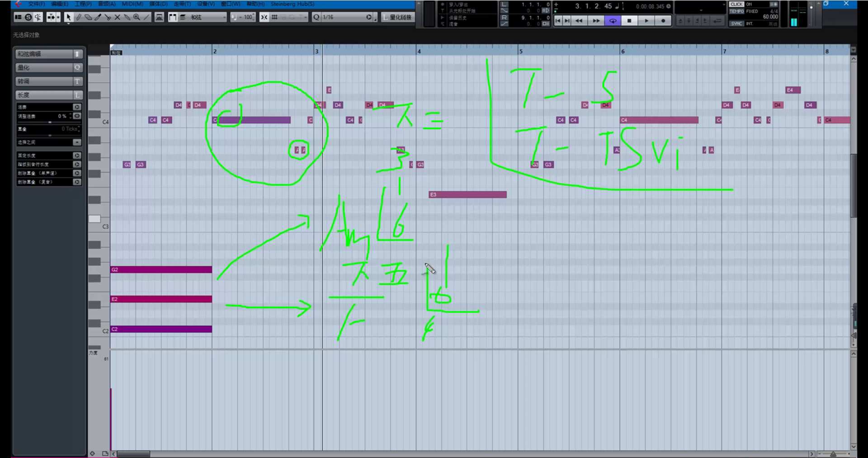Click the legato mode icon beside 0 %
The image size is (868, 458).
pos(77,116)
